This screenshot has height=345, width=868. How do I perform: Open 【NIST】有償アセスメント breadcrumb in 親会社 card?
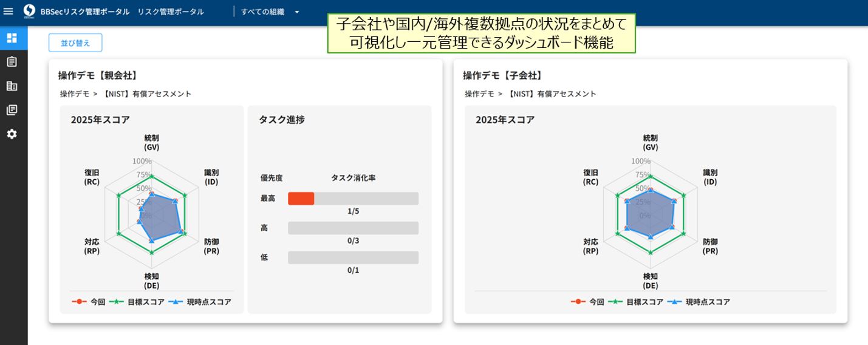click(147, 94)
